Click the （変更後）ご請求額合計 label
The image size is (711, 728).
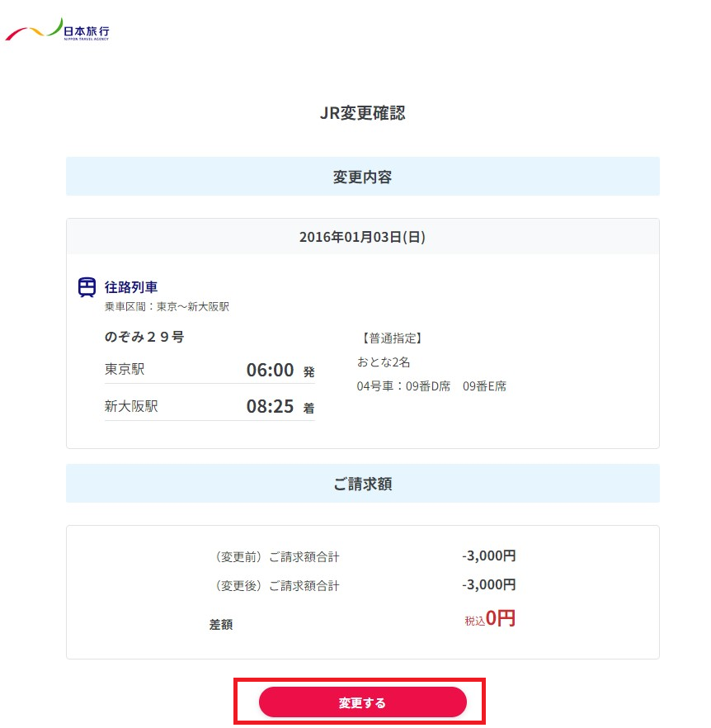pos(276,586)
